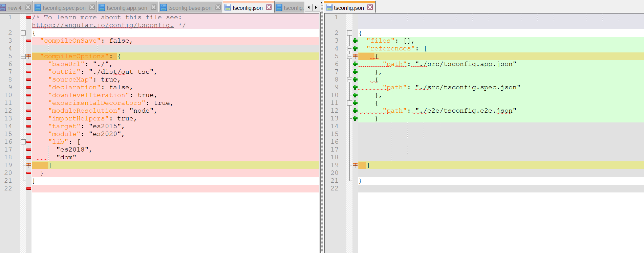Close the tsconfig.base.json tab
This screenshot has height=253, width=644.
click(218, 7)
